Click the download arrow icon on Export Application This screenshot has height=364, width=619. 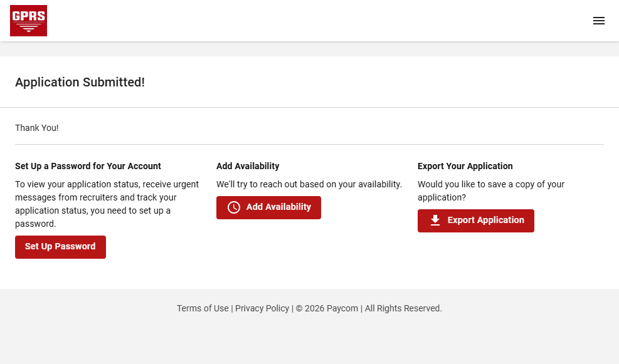[435, 221]
